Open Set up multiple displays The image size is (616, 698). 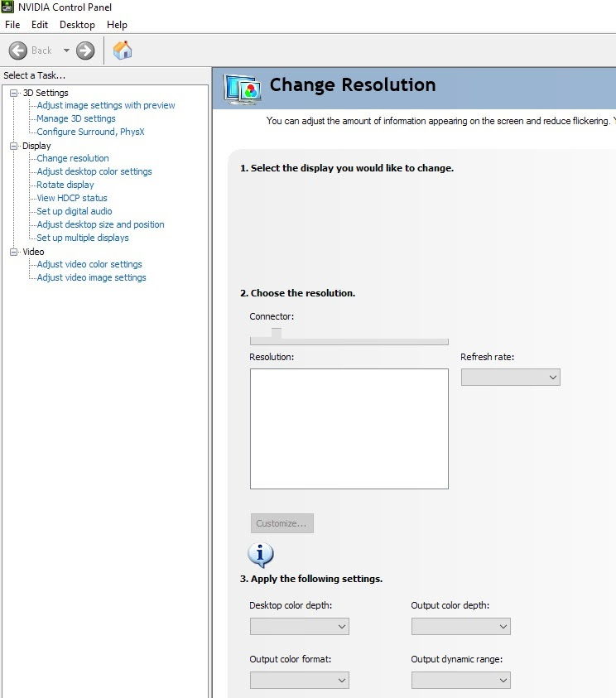coord(83,238)
